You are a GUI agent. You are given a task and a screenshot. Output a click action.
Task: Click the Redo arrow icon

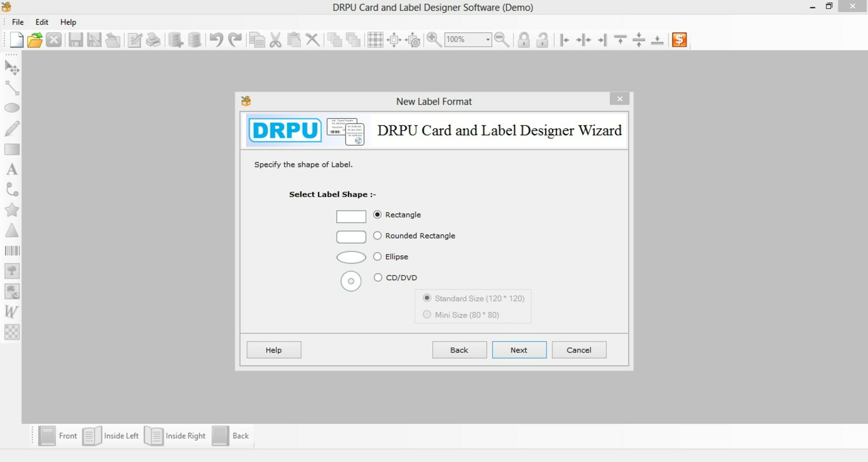pyautogui.click(x=235, y=40)
